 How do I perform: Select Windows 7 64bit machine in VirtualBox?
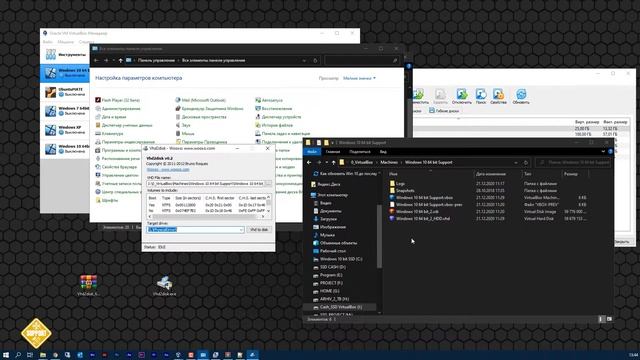click(65, 111)
